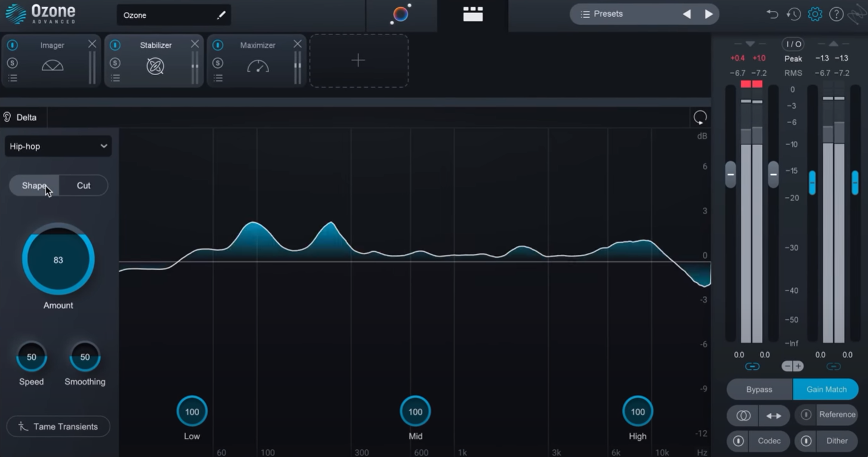This screenshot has height=457, width=868.
Task: Open the Presets menu
Action: coord(601,14)
